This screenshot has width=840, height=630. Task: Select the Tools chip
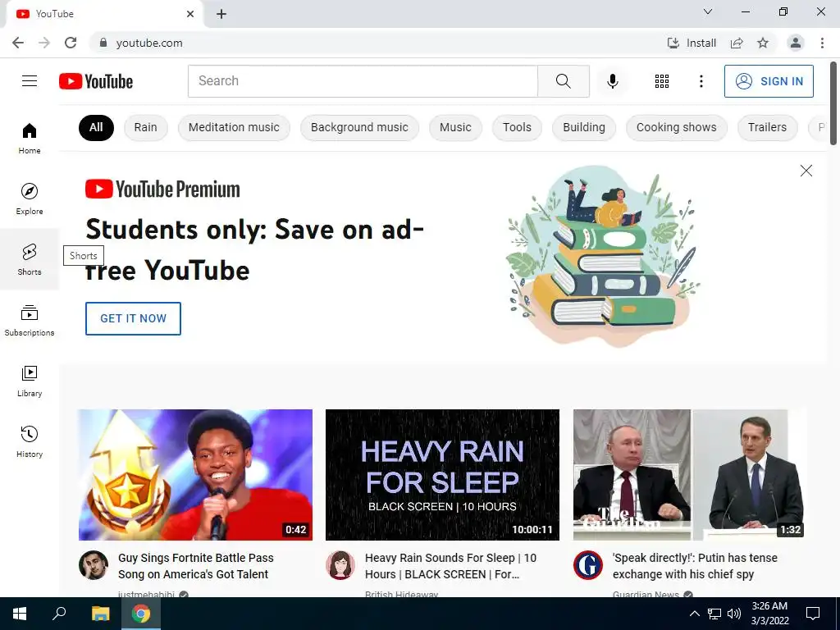click(x=517, y=127)
